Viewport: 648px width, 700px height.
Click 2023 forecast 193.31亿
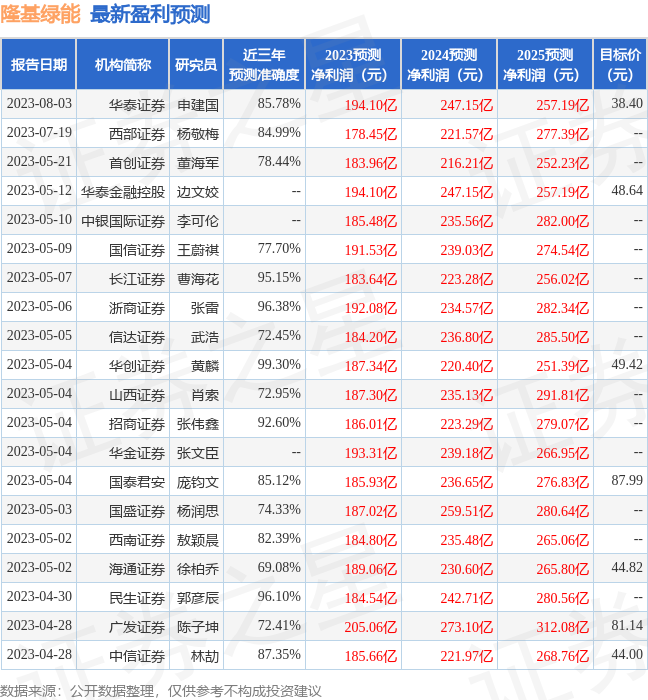point(370,454)
